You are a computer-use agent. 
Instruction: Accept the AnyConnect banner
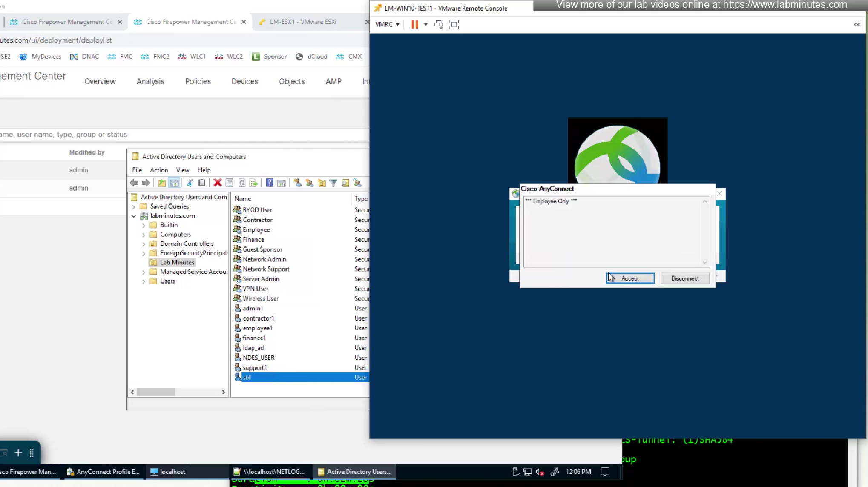[x=630, y=278]
